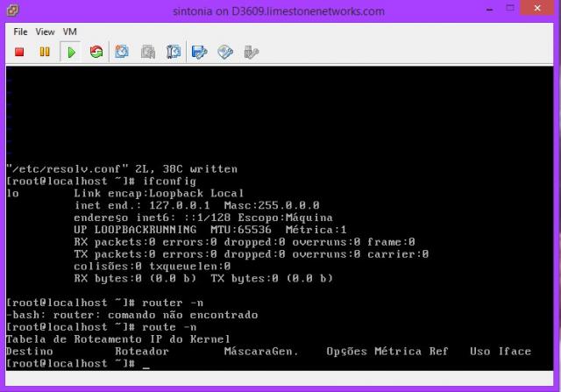Image resolution: width=561 pixels, height=392 pixels.
Task: Power off VM with red stop icon
Action: click(19, 52)
